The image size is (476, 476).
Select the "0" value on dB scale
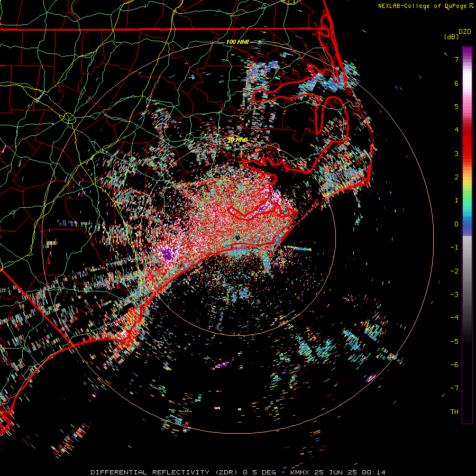(x=456, y=224)
